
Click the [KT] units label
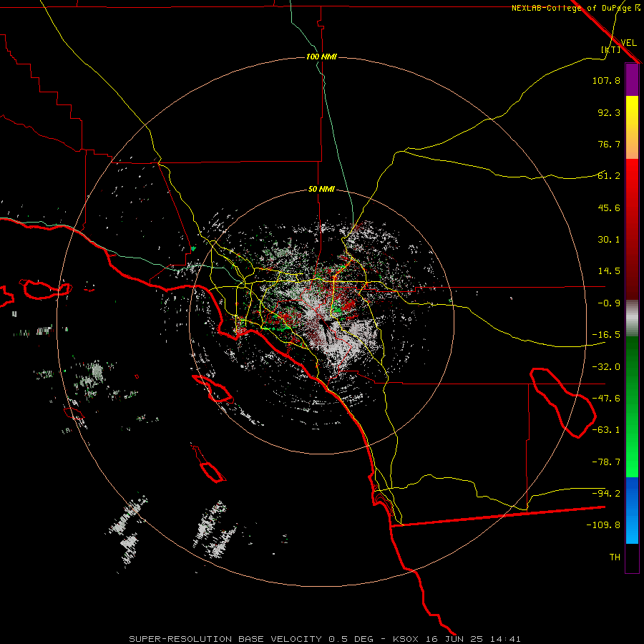[611, 49]
